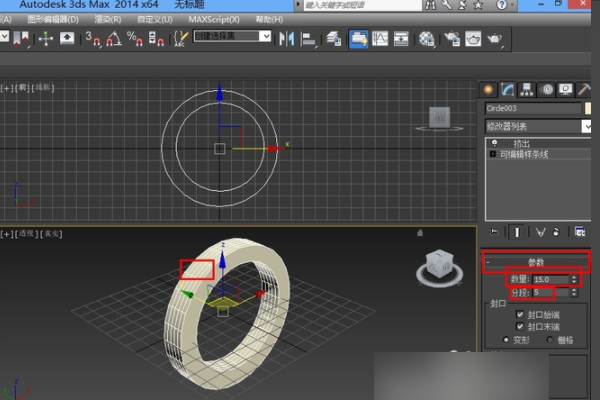Image resolution: width=600 pixels, height=400 pixels.
Task: Click the wrench icon in title bar
Action: pos(447,5)
